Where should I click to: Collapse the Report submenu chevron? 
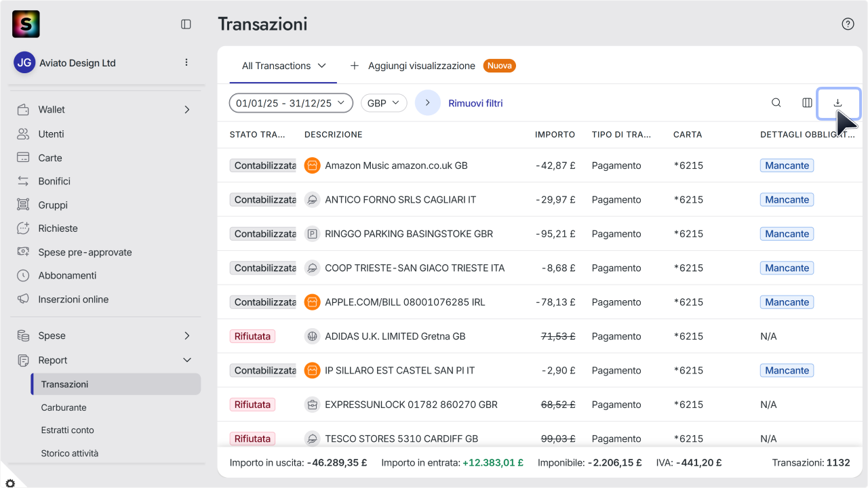[187, 360]
